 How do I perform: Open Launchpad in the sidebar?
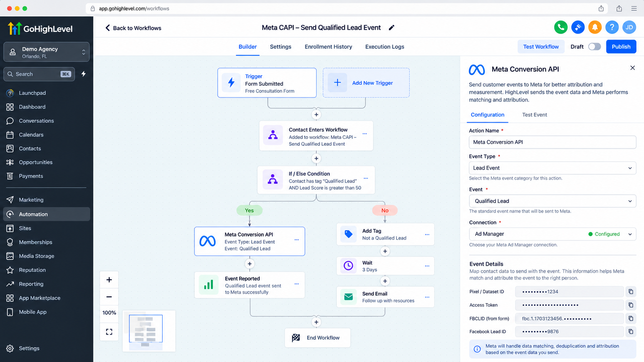point(47,93)
